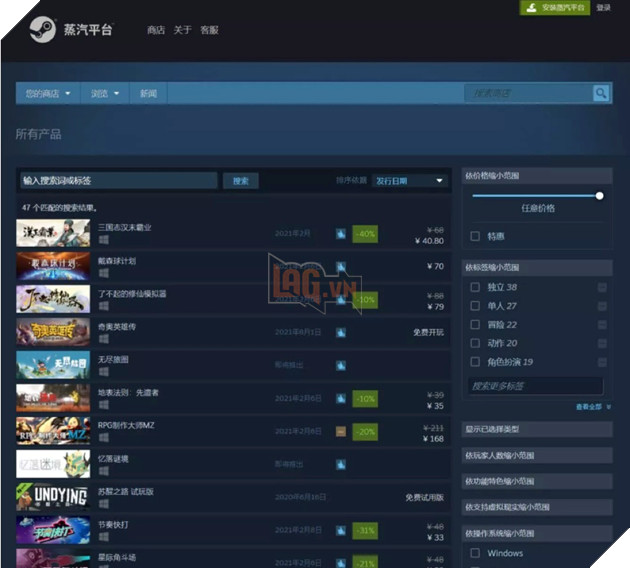Expand all tags via 查看全部

click(593, 407)
